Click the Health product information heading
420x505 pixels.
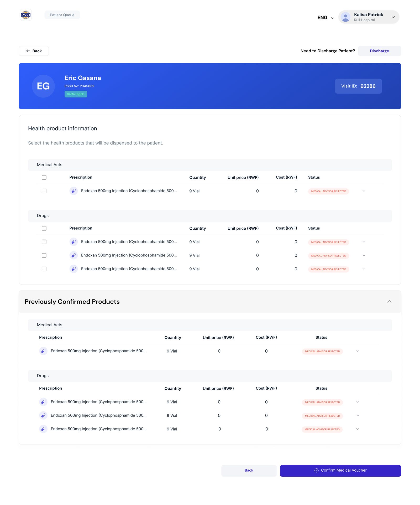click(62, 128)
